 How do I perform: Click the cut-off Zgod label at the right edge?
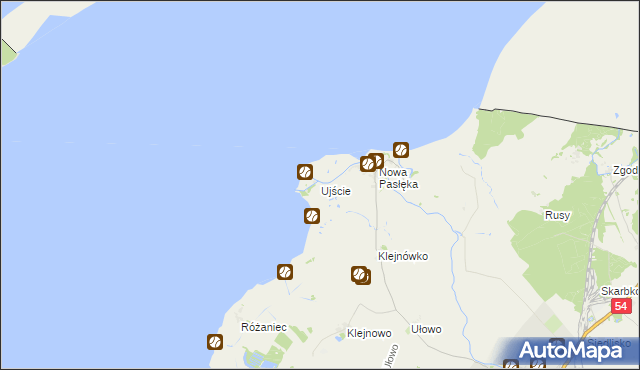pos(626,171)
